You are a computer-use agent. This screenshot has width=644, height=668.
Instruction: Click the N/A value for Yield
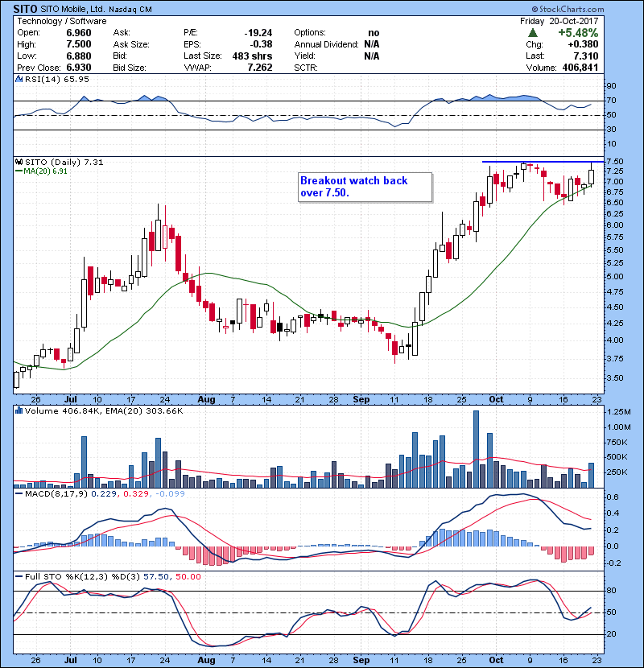coord(372,56)
